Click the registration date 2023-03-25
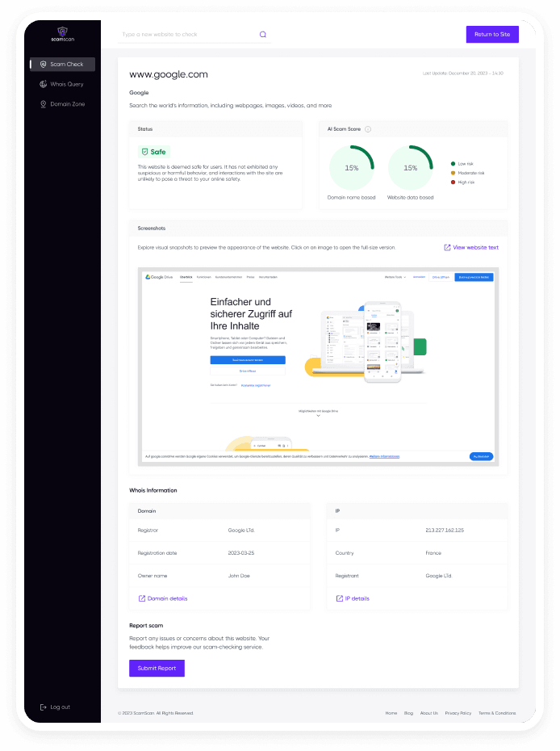This screenshot has width=560, height=751. tap(241, 553)
